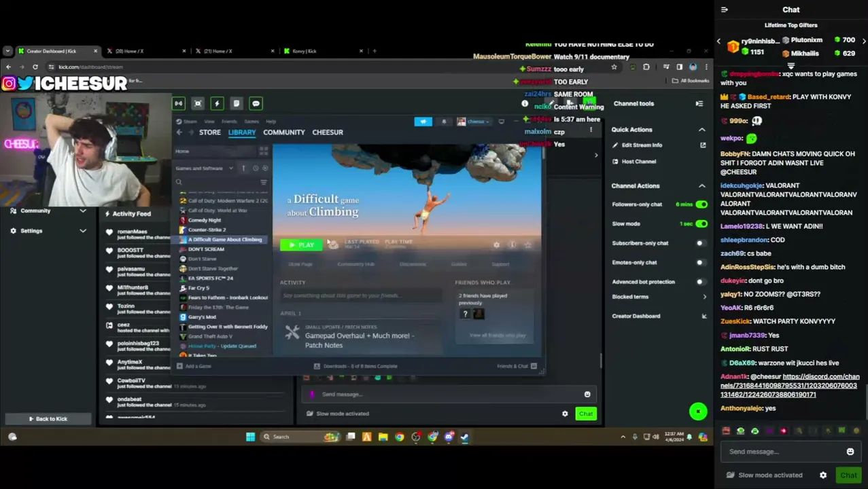This screenshot has height=489, width=868.
Task: Click the green Chat button in dashboard
Action: pos(586,414)
